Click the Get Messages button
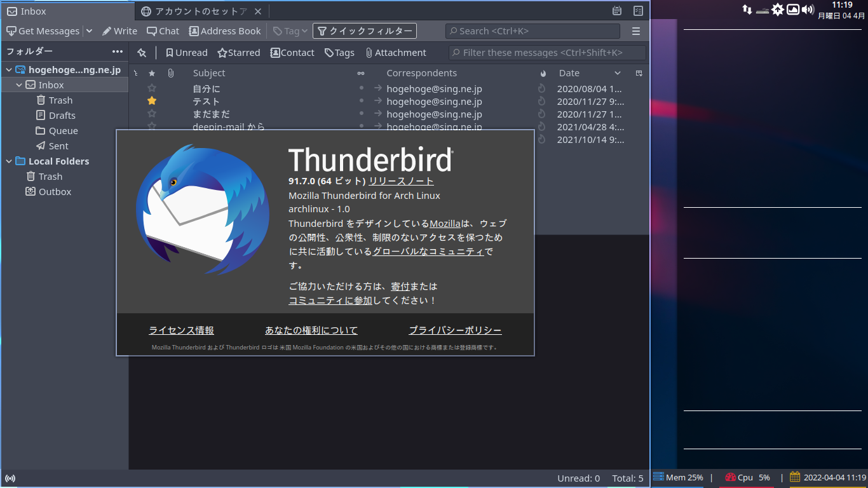Screen dimensions: 868x488 pos(43,30)
